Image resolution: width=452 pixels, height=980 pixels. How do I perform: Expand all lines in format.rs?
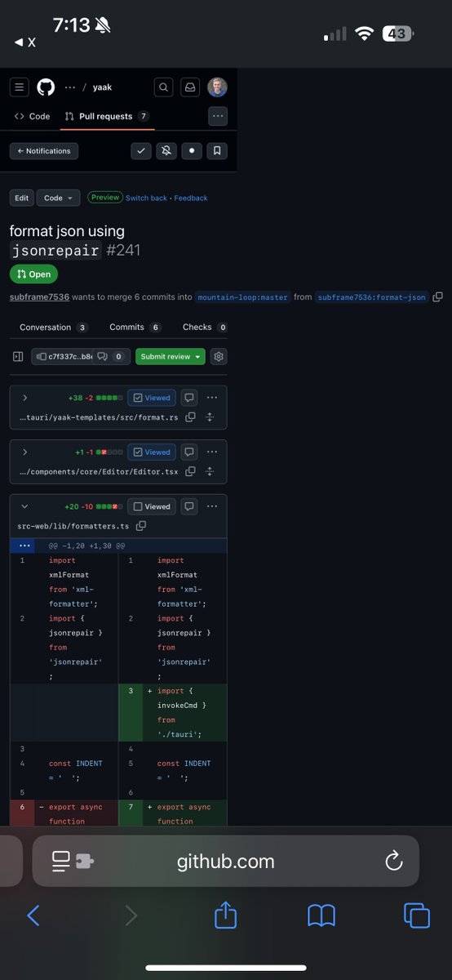coord(210,417)
